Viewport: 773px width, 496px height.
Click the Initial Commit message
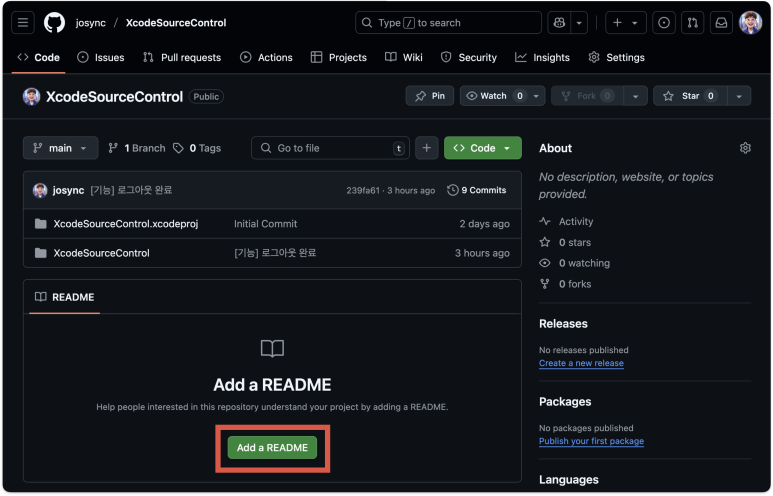tap(265, 224)
